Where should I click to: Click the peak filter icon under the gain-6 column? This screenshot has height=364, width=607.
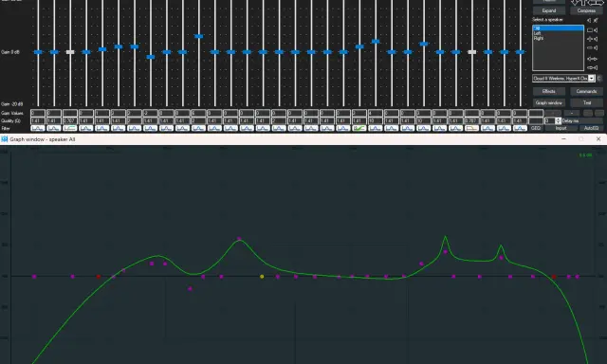pos(198,128)
